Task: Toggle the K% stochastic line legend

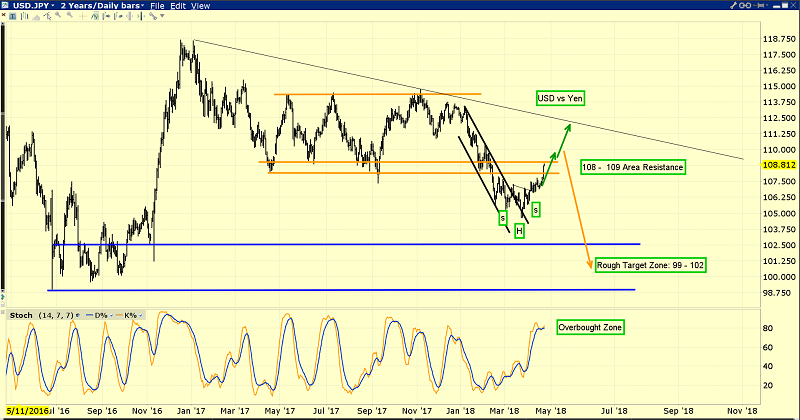Action: click(x=129, y=316)
